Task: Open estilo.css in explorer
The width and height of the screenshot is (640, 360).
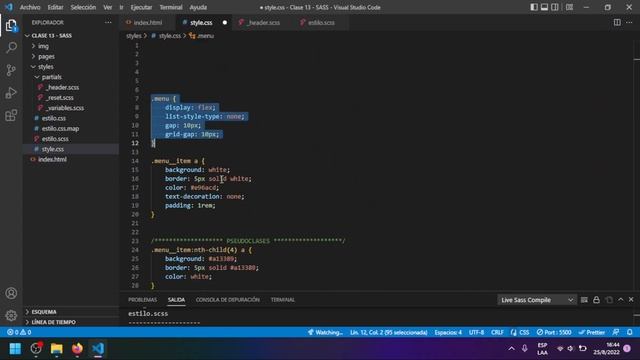Action: [53, 118]
